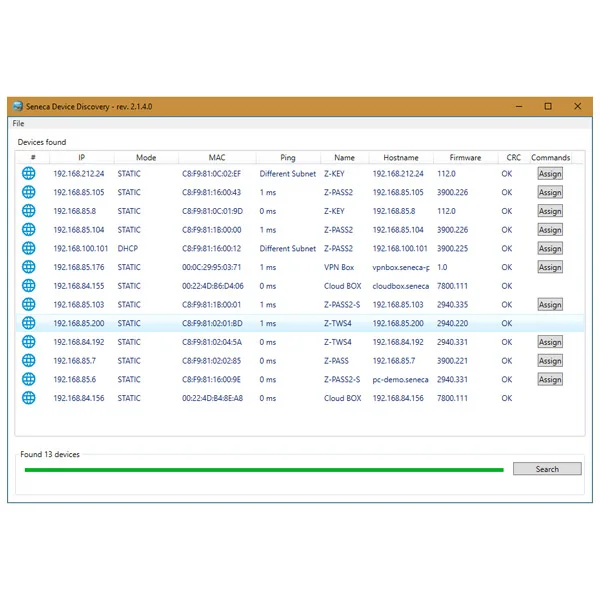Click globe icon for 192.168.84.192 row
600x600 pixels.
tap(29, 342)
